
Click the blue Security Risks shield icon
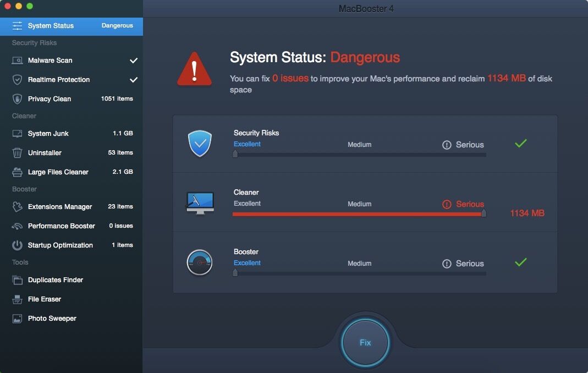pos(200,144)
